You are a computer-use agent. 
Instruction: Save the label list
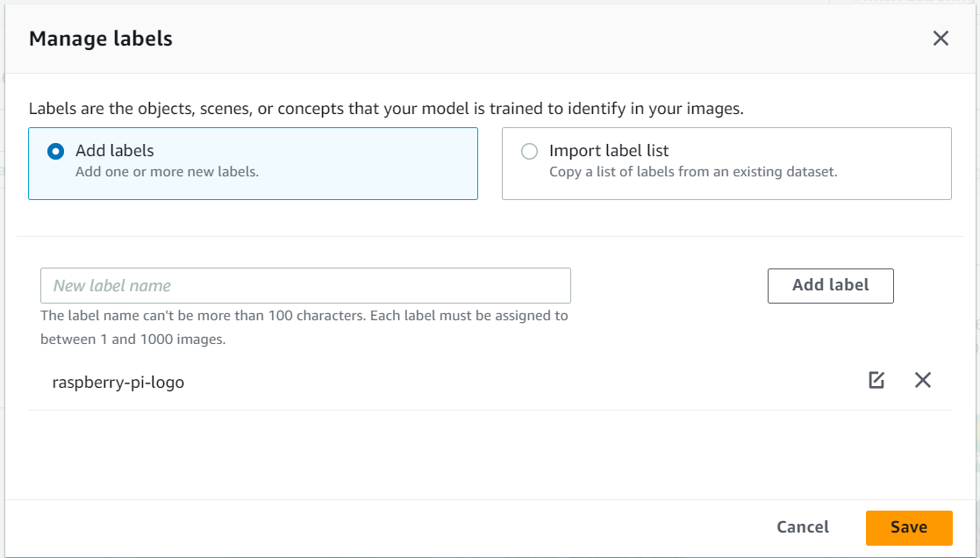coord(909,527)
